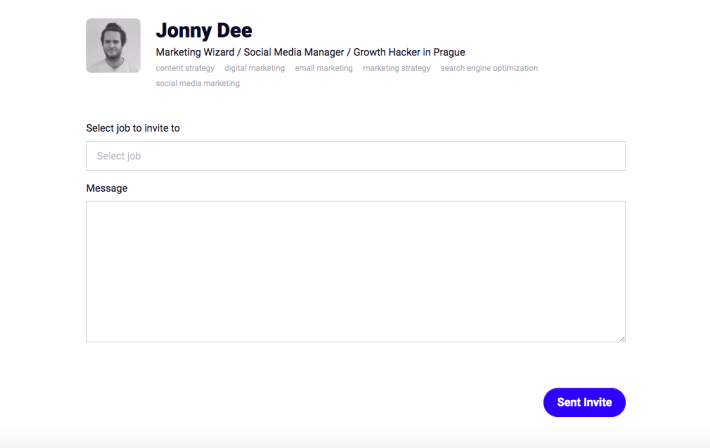This screenshot has height=448, width=710.
Task: Click the Marketing Wizard job title line
Action: (x=311, y=52)
